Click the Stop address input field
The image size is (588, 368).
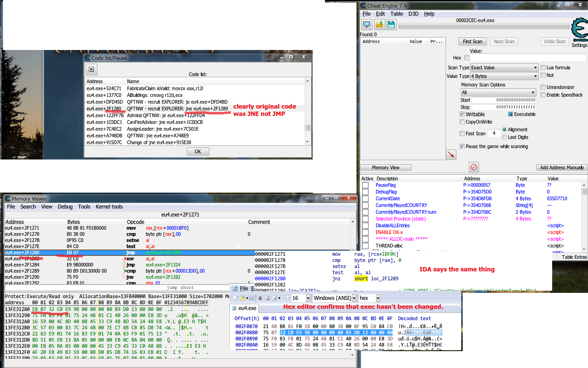(504, 107)
